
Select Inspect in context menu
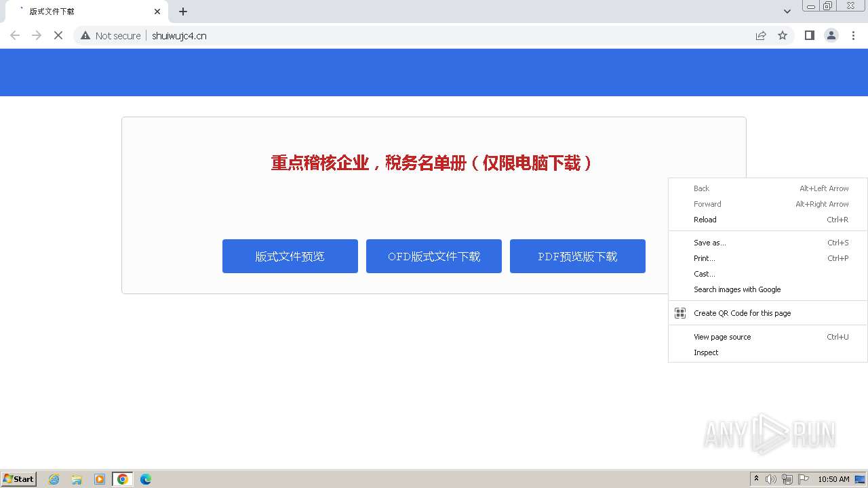[768, 352]
